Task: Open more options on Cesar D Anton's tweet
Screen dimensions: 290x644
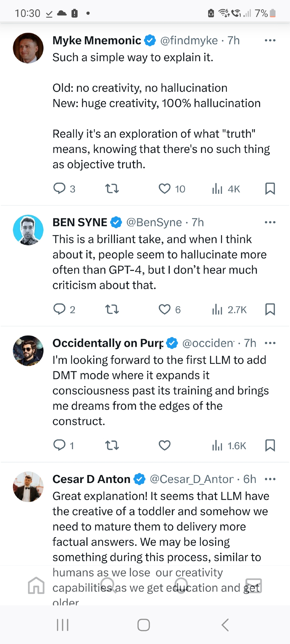Action: click(270, 479)
